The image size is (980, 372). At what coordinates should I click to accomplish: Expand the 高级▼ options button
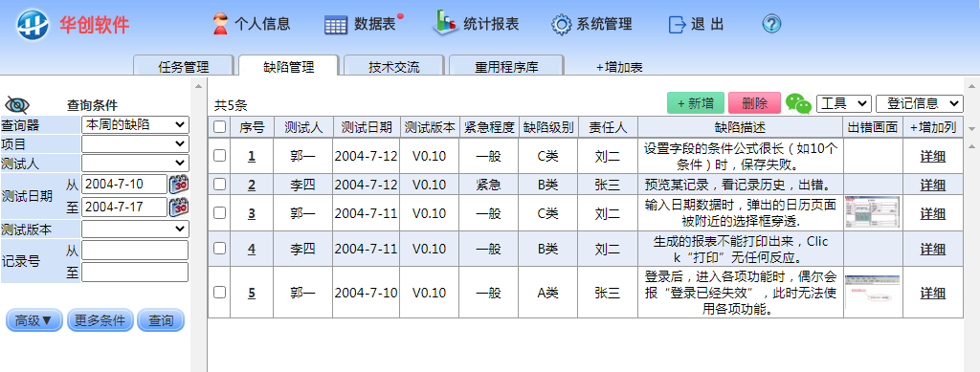34,320
